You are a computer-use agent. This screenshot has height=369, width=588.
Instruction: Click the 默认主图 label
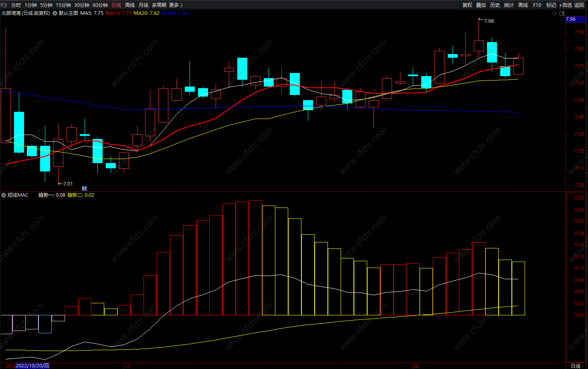[69, 13]
